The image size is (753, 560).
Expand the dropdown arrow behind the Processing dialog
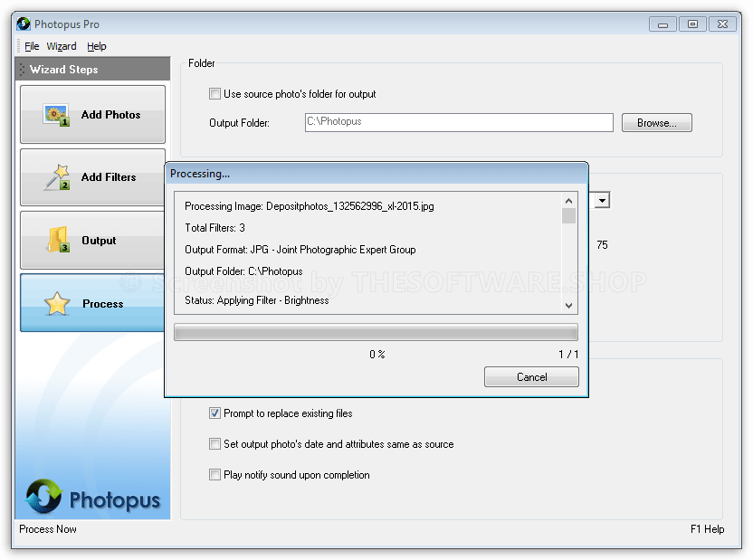[601, 200]
